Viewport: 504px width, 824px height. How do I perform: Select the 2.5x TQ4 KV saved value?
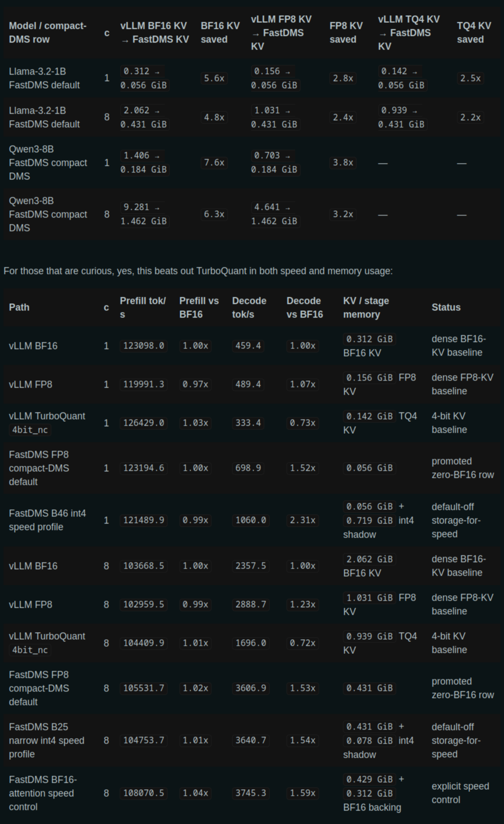470,78
